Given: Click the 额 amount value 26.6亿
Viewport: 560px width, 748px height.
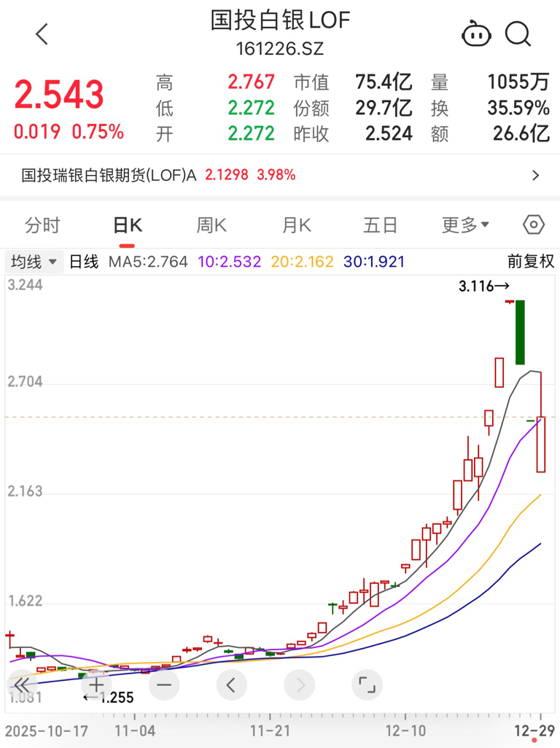Looking at the screenshot, I should [x=521, y=133].
